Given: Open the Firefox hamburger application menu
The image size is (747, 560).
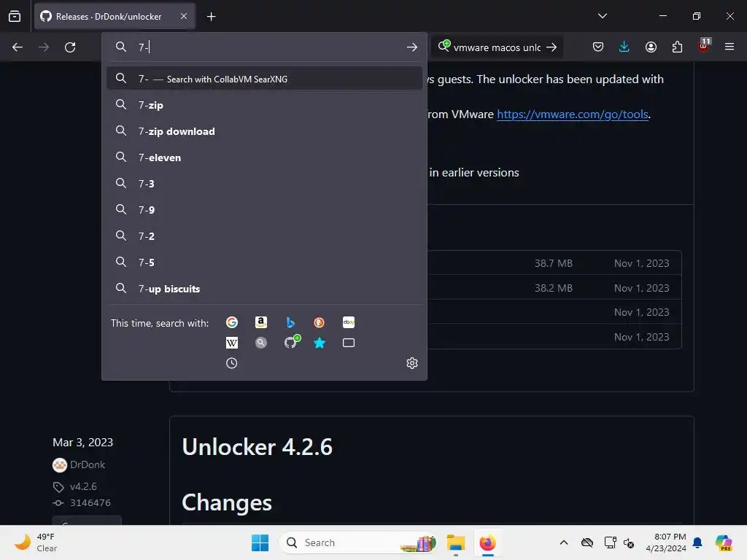Looking at the screenshot, I should (x=729, y=47).
